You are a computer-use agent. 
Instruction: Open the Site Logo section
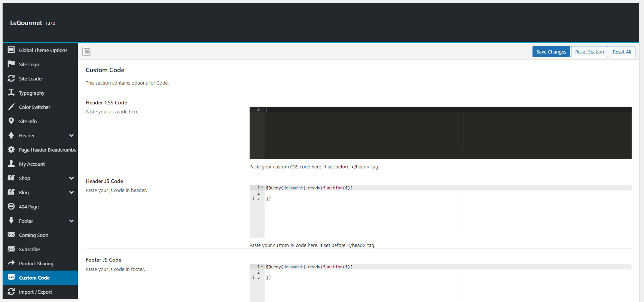(40, 64)
